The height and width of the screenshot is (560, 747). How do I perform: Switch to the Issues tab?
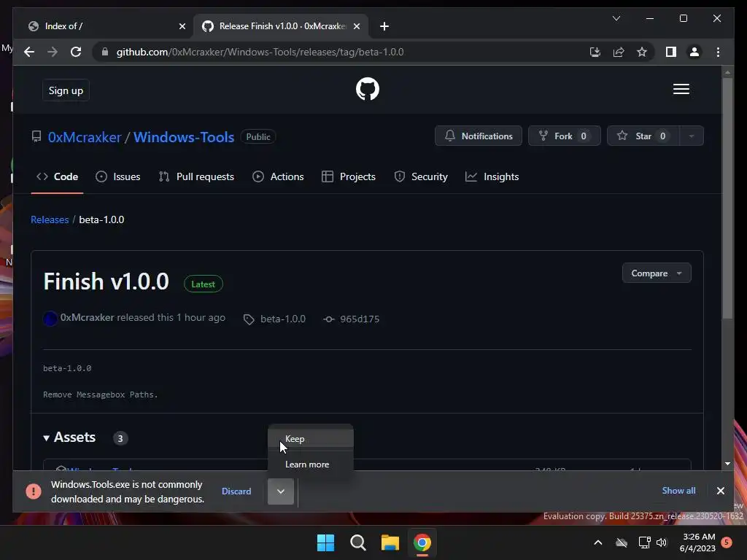(x=118, y=176)
